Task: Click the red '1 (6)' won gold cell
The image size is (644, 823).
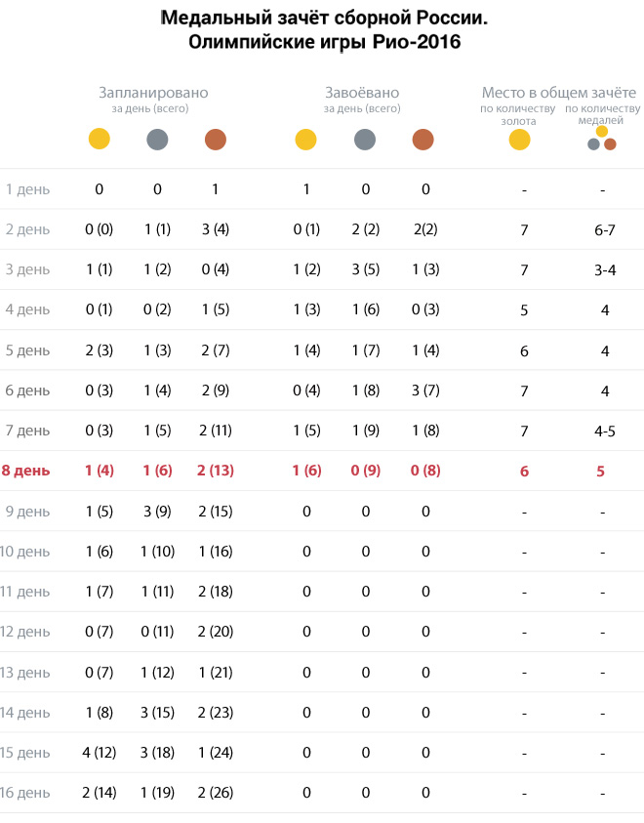Action: (306, 471)
